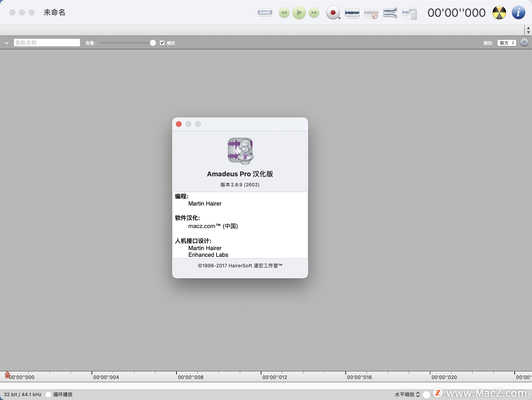Click the dark blue waveform toolbar icon
Image resolution: width=532 pixels, height=400 pixels.
pos(352,13)
